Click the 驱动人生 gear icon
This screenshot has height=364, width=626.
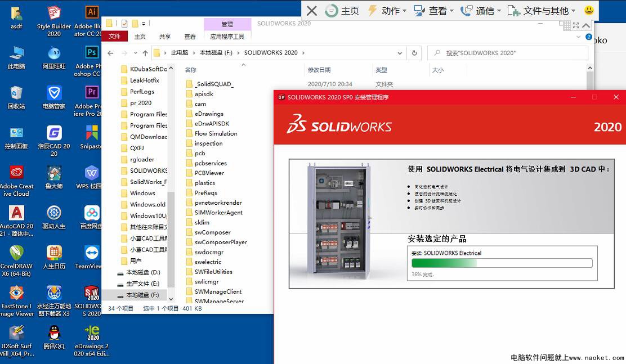[54, 218]
